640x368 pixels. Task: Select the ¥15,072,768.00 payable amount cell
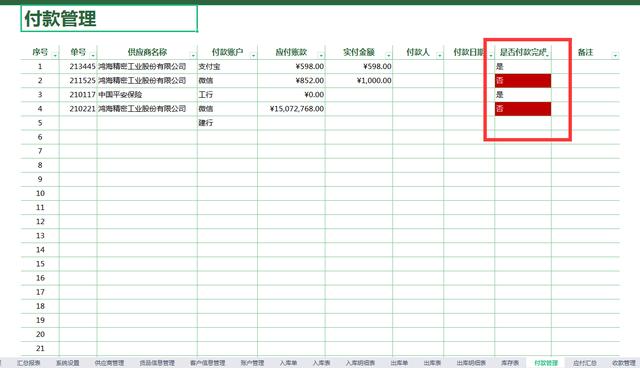(x=291, y=109)
